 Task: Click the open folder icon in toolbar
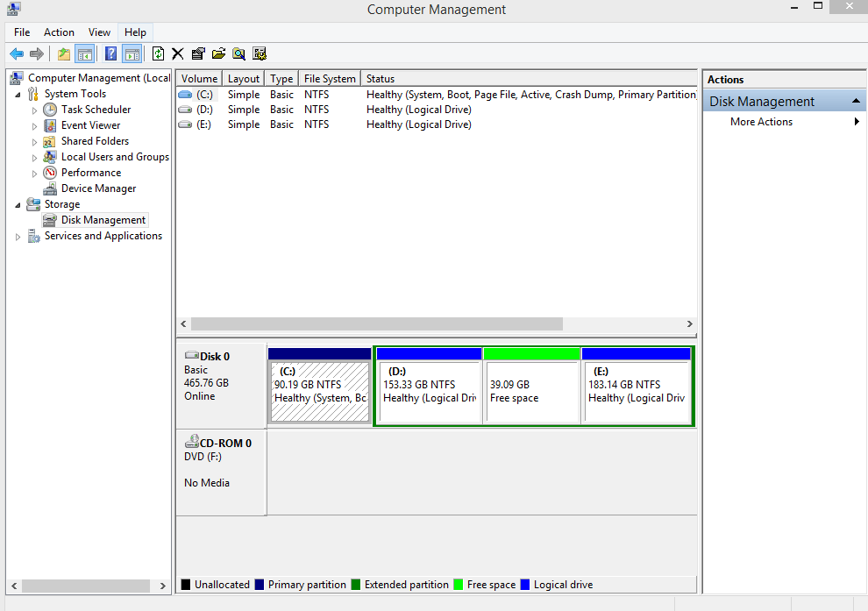point(218,53)
